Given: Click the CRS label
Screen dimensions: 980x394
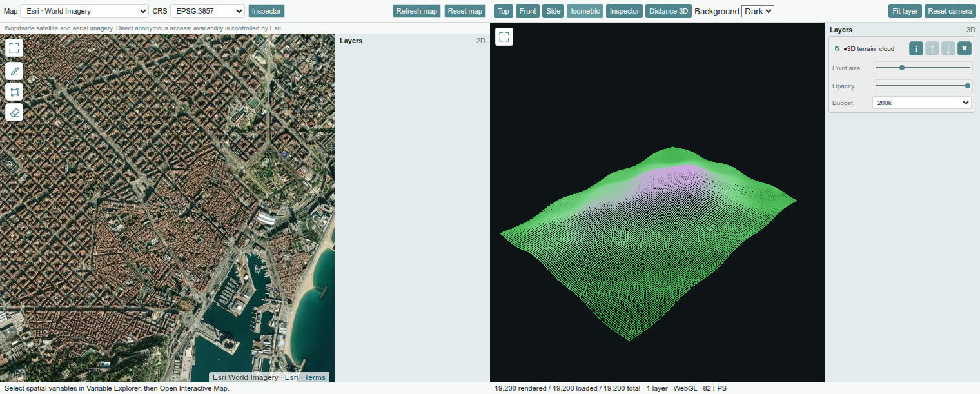Looking at the screenshot, I should (160, 11).
